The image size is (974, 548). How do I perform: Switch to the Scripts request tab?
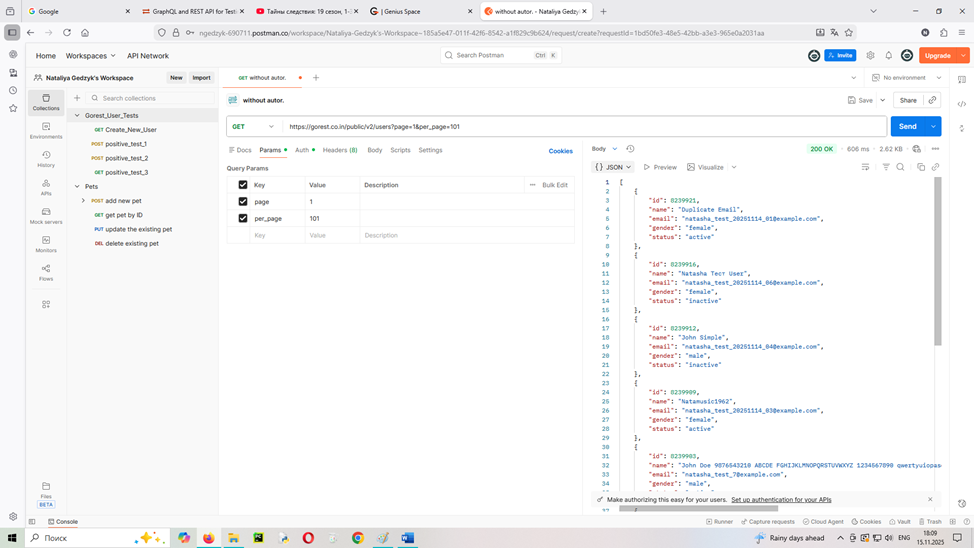[x=400, y=150]
